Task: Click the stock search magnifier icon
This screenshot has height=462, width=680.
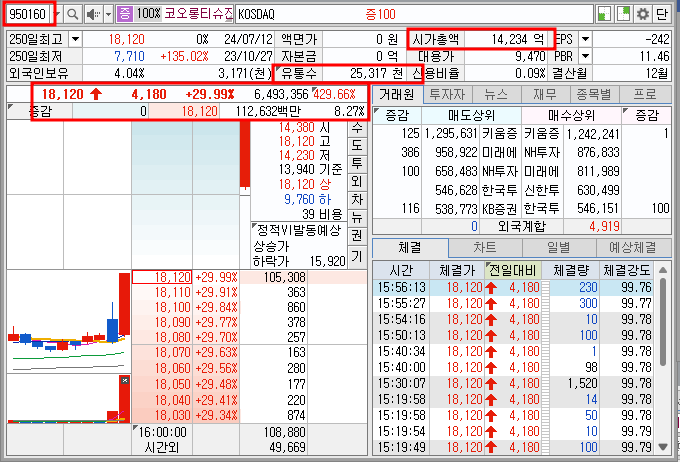Action: tap(73, 14)
